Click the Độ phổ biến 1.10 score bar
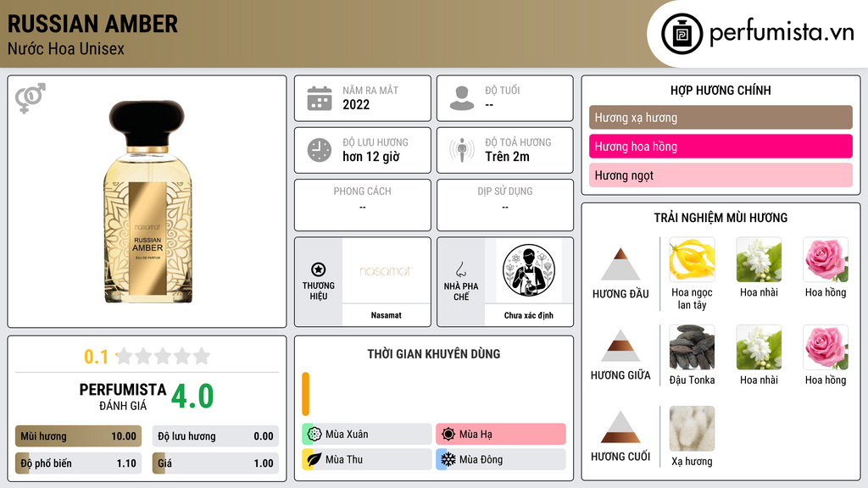Image resolution: width=868 pixels, height=488 pixels. 78,463
